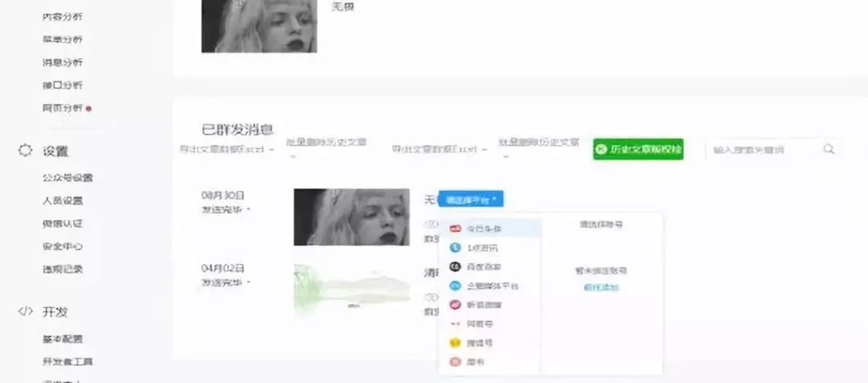Click the 开发 section title
This screenshot has height=383, width=868.
click(x=55, y=311)
